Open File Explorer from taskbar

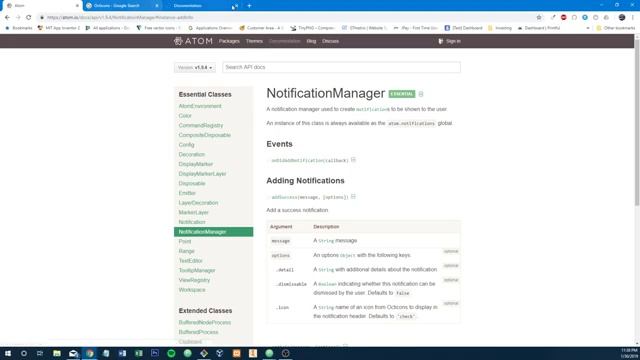tap(57, 353)
